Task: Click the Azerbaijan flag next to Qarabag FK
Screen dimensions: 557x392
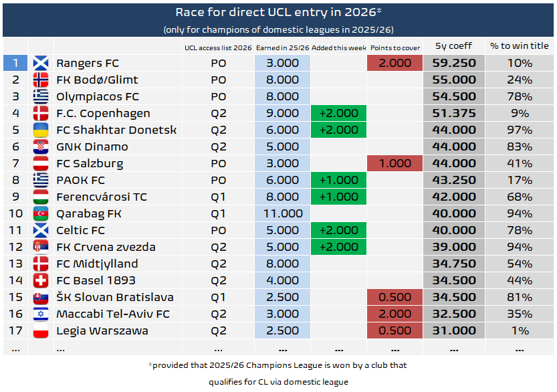Action: (x=40, y=213)
